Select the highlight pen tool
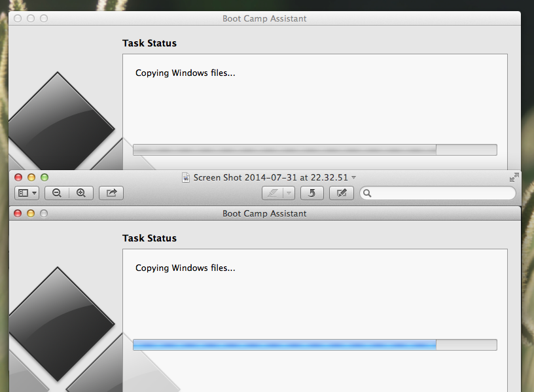 (272, 194)
